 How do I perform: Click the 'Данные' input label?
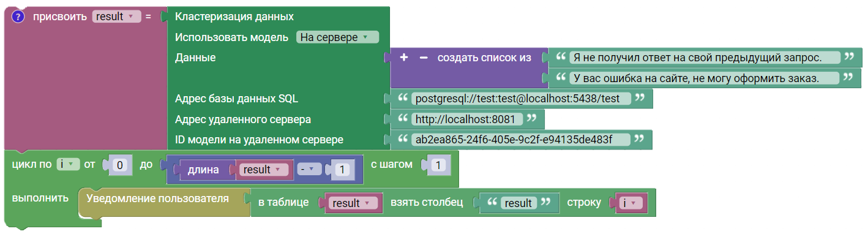[195, 58]
